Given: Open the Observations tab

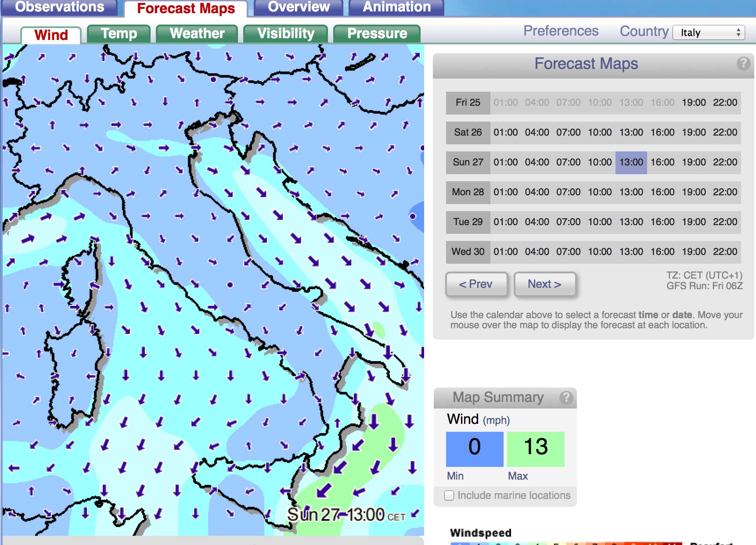Looking at the screenshot, I should point(60,7).
